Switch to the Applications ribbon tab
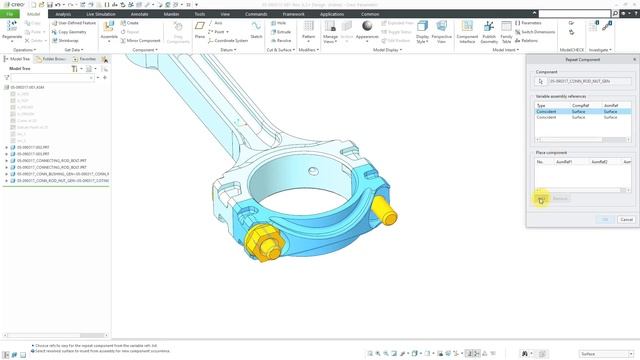640x360 pixels. pyautogui.click(x=332, y=14)
